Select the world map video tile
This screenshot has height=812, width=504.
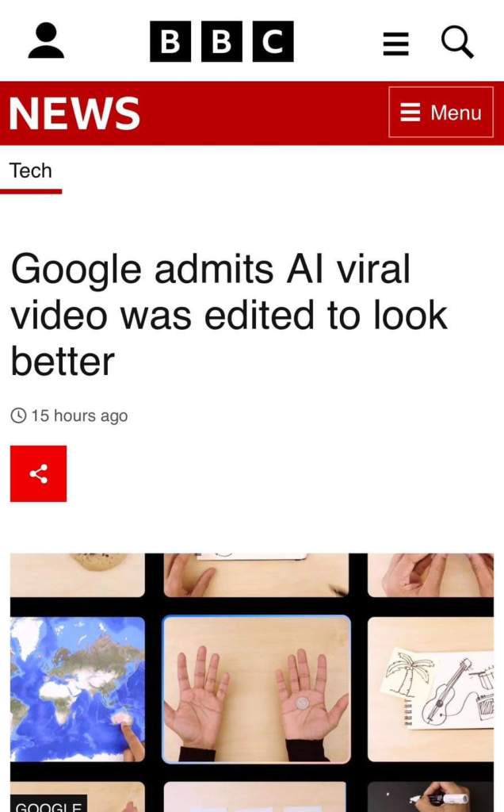(x=78, y=689)
